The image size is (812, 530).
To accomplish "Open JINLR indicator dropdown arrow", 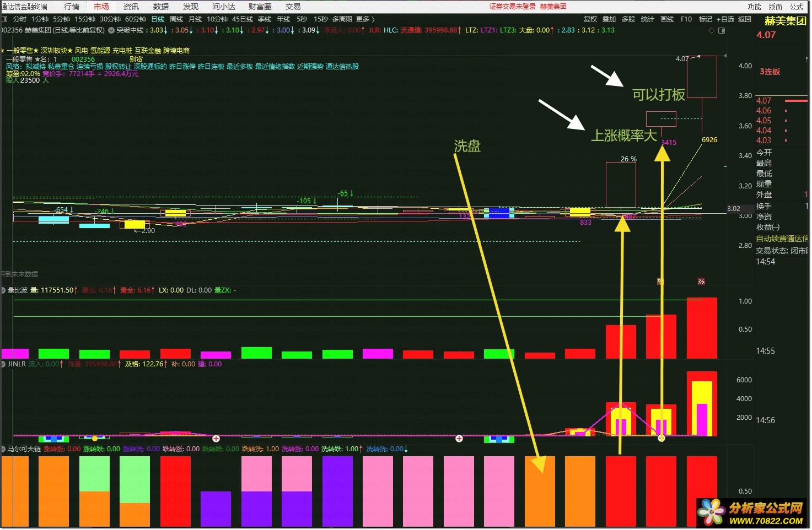I will 3,364.
